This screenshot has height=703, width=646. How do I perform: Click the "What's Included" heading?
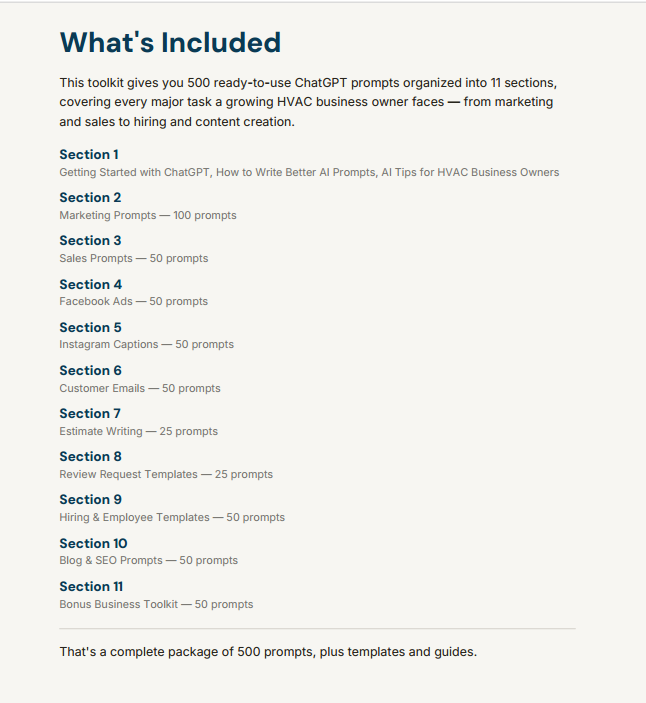coord(170,43)
